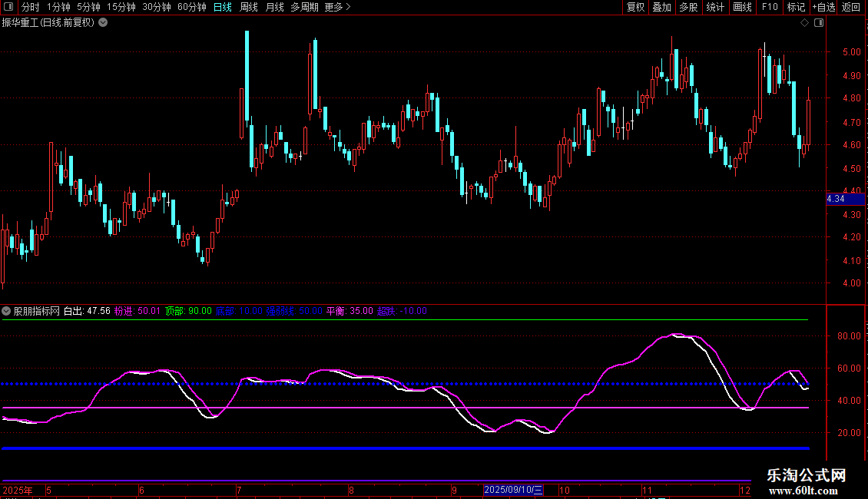Click the 强弱线: 50.00 label

tap(294, 311)
